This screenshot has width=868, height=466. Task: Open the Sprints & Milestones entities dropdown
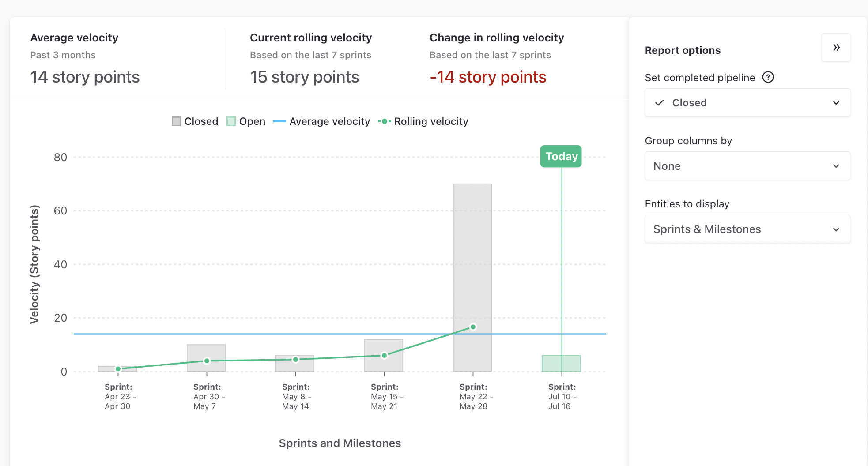[747, 229]
